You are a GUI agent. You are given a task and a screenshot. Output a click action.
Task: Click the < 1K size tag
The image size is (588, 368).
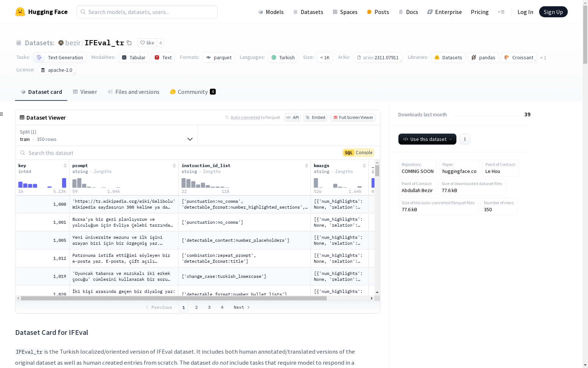325,57
